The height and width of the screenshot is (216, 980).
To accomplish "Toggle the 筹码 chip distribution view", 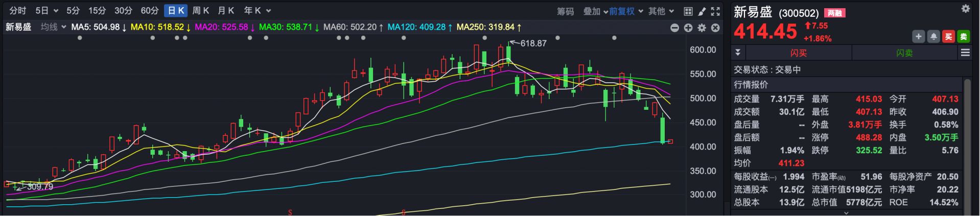I will pyautogui.click(x=566, y=11).
